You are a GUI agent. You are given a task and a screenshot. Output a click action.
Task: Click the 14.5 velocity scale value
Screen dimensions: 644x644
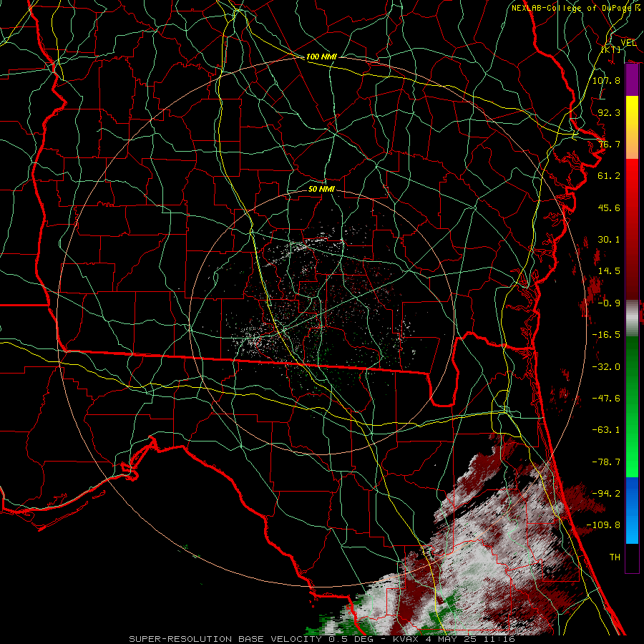[609, 271]
